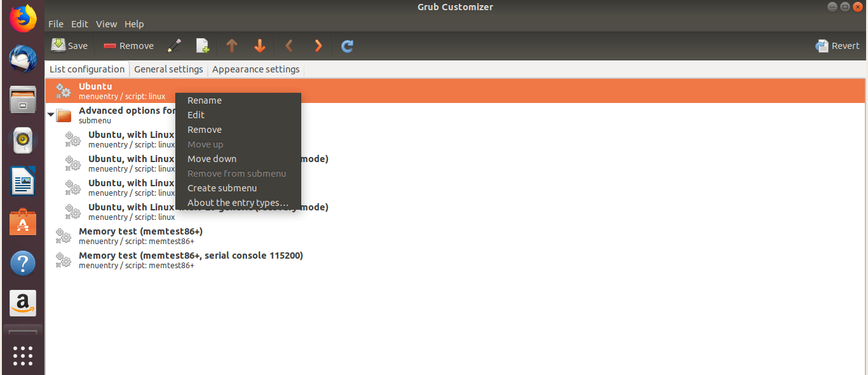
Task: Select the memtest86+ serial console 115200 entry
Action: click(x=455, y=260)
